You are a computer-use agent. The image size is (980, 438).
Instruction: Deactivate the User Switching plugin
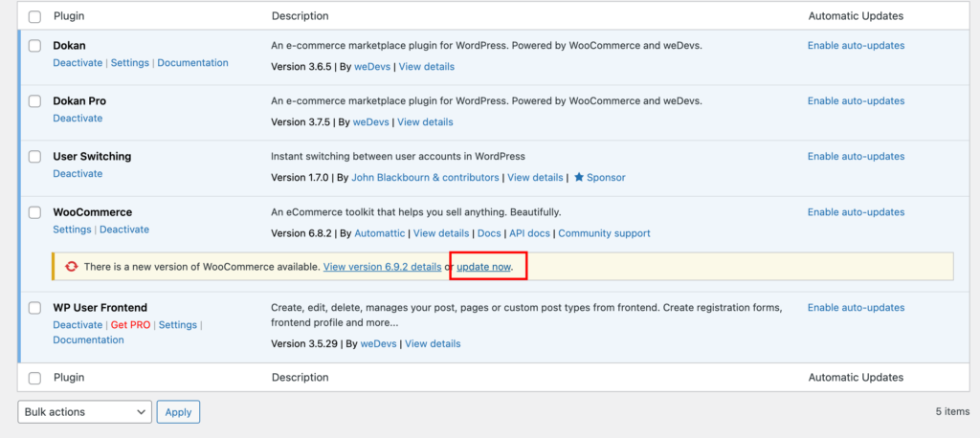[x=78, y=174]
